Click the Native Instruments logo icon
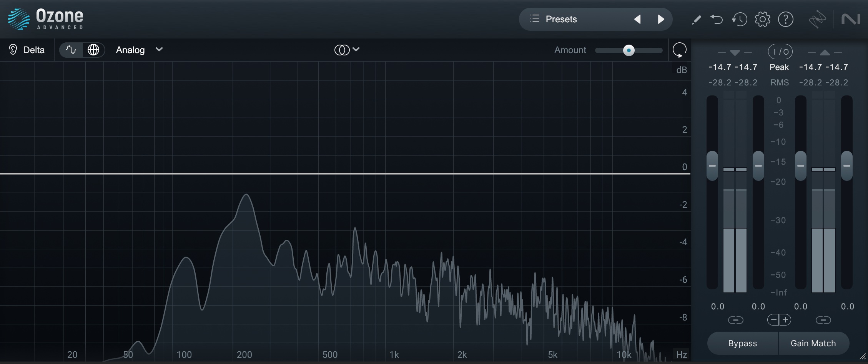This screenshot has width=868, height=364. pyautogui.click(x=851, y=19)
